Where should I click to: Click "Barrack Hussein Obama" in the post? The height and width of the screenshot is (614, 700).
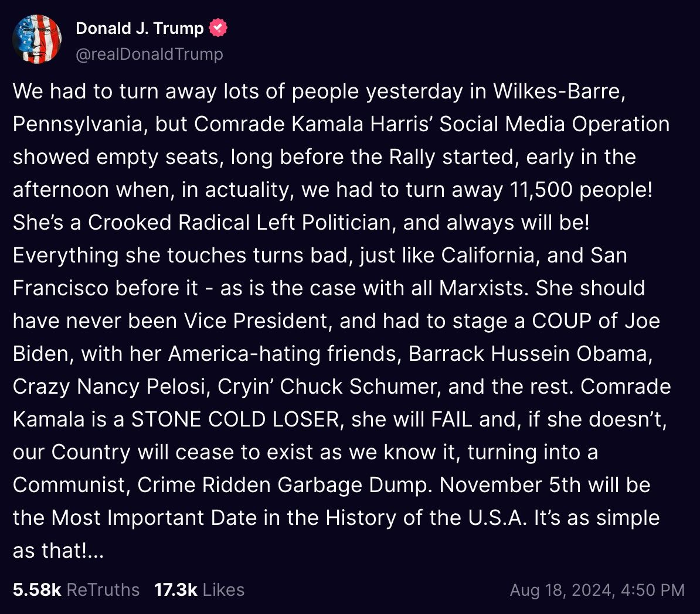(529, 354)
